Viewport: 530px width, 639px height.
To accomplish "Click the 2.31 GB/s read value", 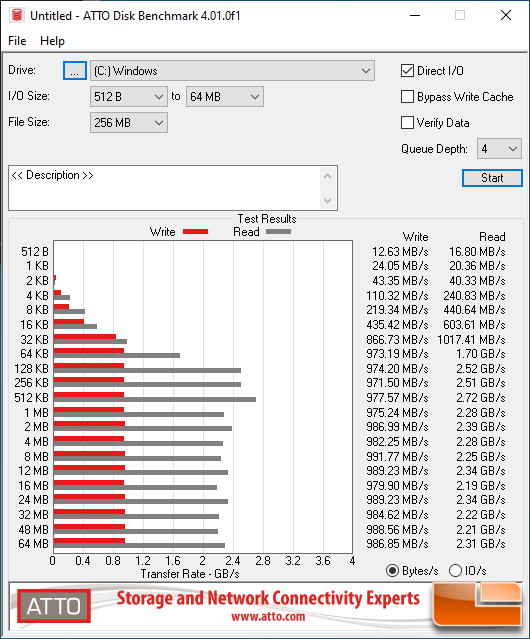I will pyautogui.click(x=481, y=544).
